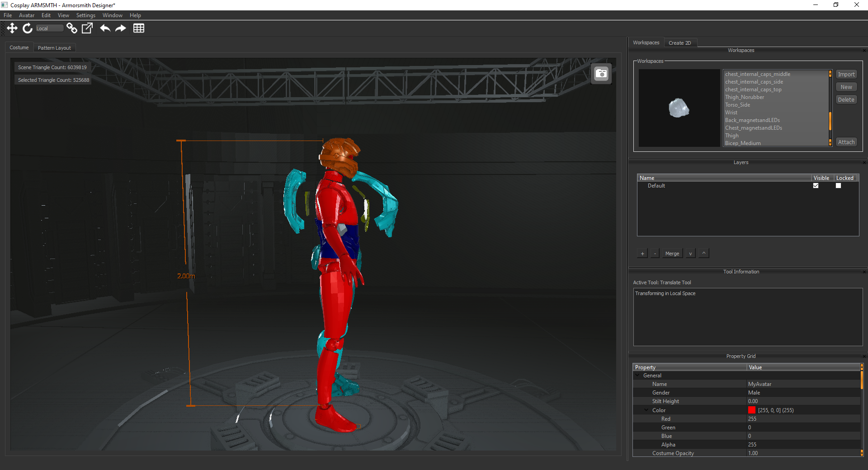Check Locked for the Default layer
The image size is (868, 470).
coord(838,186)
